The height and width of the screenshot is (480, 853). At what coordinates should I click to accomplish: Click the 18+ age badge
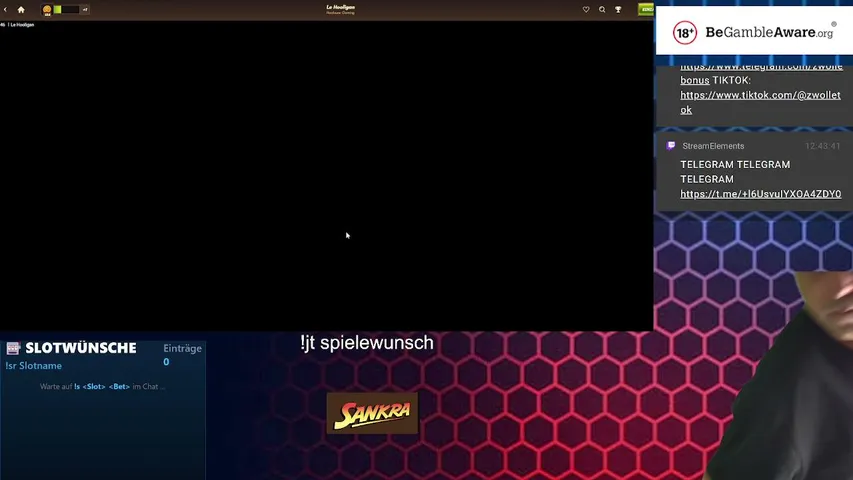tap(684, 33)
